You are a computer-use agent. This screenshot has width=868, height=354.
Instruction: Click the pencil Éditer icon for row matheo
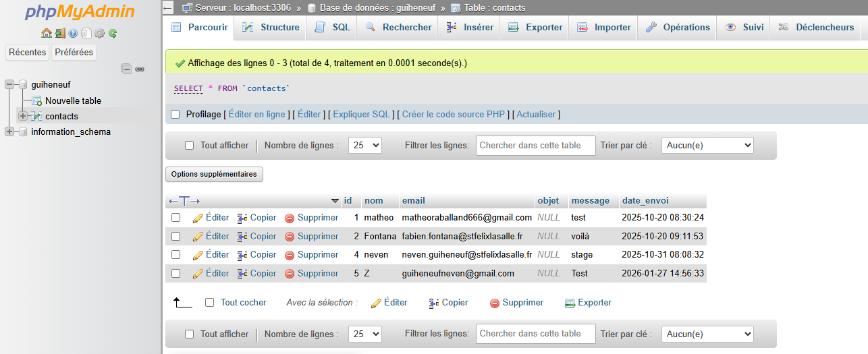198,218
